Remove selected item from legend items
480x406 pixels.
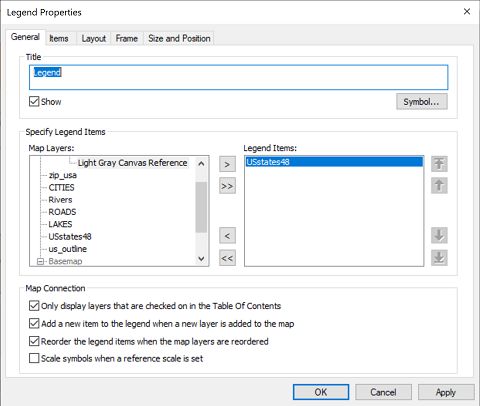(x=227, y=235)
